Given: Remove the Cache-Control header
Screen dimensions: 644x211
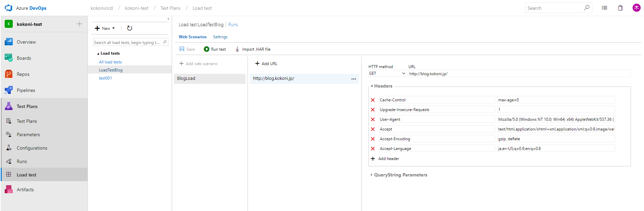Looking at the screenshot, I should click(373, 100).
